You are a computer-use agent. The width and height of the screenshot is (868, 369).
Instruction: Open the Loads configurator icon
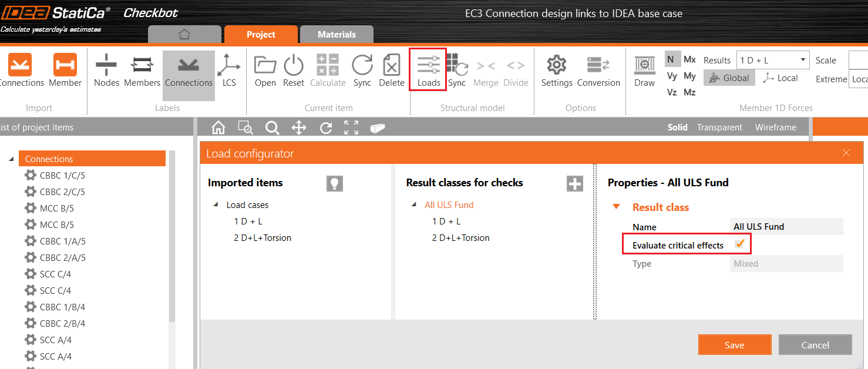pos(428,71)
